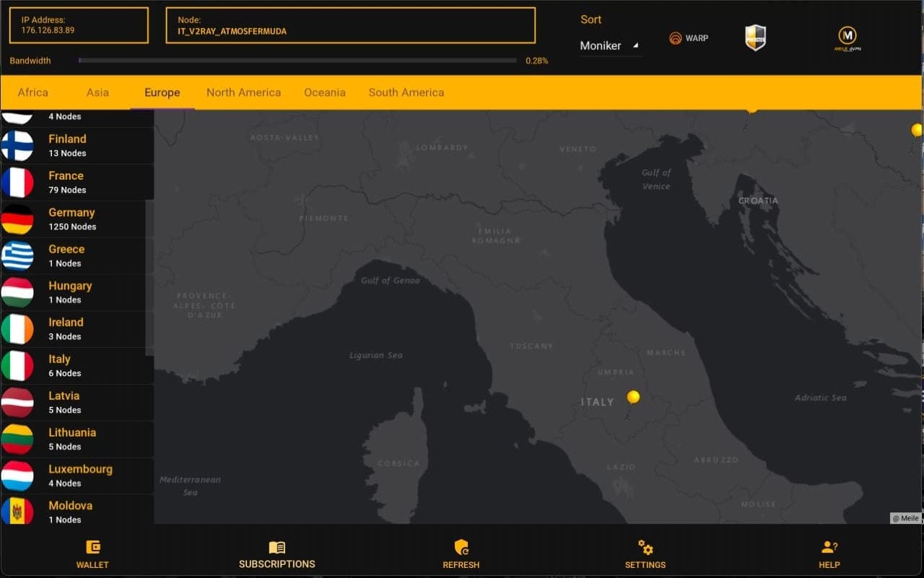Select Lithuania 5 Nodes entry
924x578 pixels.
coord(77,439)
